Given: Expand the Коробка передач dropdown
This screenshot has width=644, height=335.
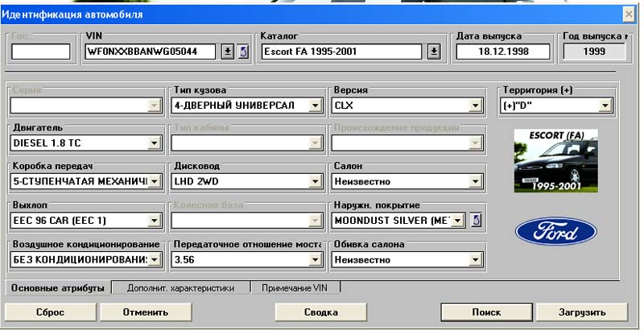Looking at the screenshot, I should click(155, 181).
